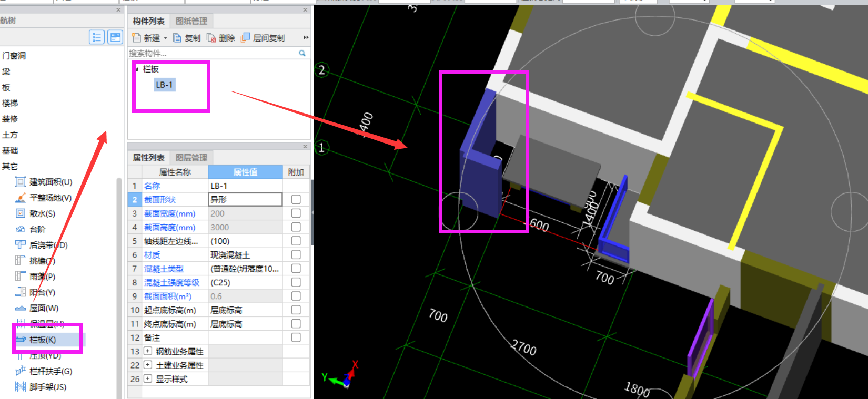
Task: Tick the 截面面积(m²) 附加 checkbox
Action: pyautogui.click(x=296, y=296)
